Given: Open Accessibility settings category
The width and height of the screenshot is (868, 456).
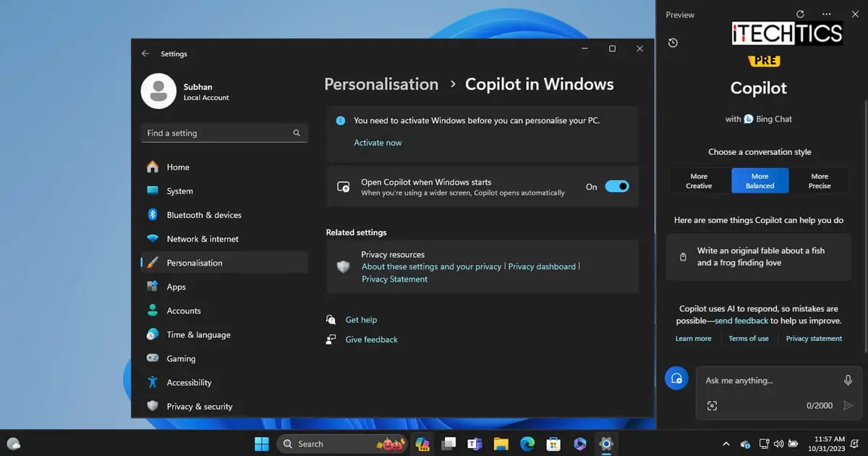Looking at the screenshot, I should (224, 382).
